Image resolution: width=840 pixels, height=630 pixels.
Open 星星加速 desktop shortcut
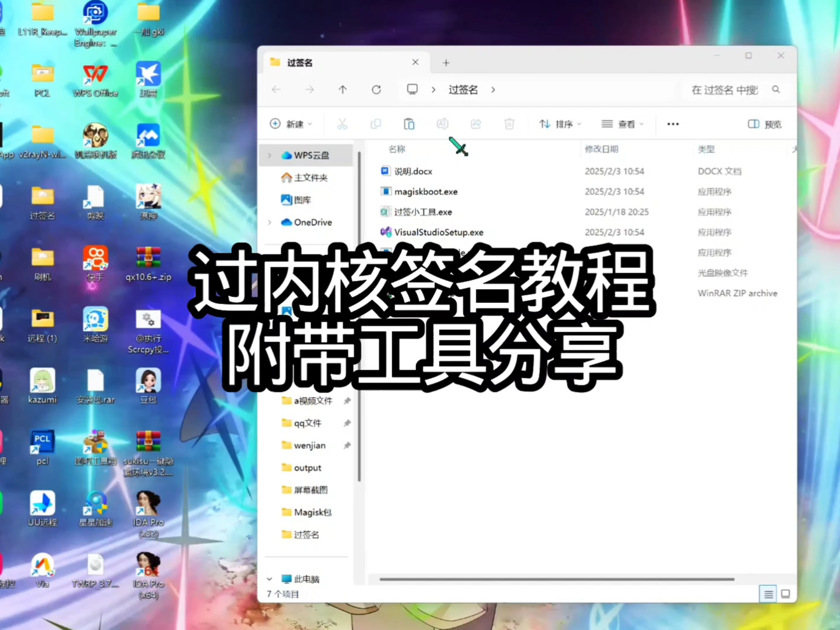pyautogui.click(x=95, y=508)
